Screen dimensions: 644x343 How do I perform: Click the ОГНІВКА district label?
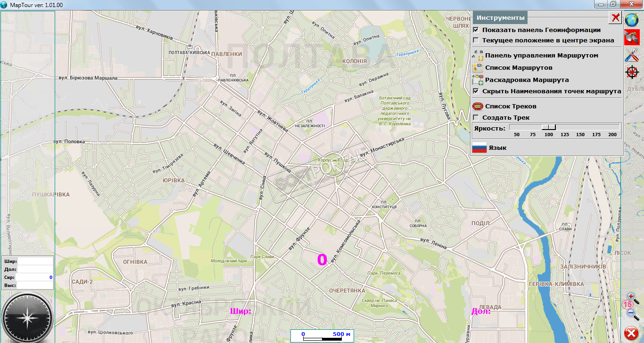click(135, 262)
